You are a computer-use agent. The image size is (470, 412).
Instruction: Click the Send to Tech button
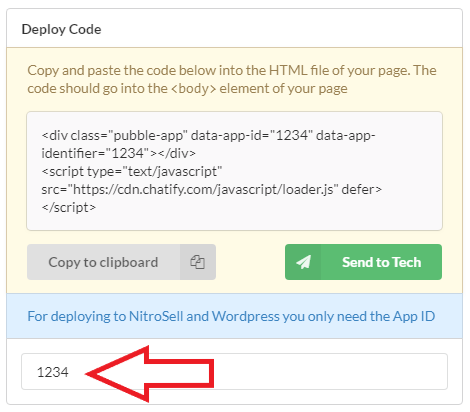[x=363, y=262]
